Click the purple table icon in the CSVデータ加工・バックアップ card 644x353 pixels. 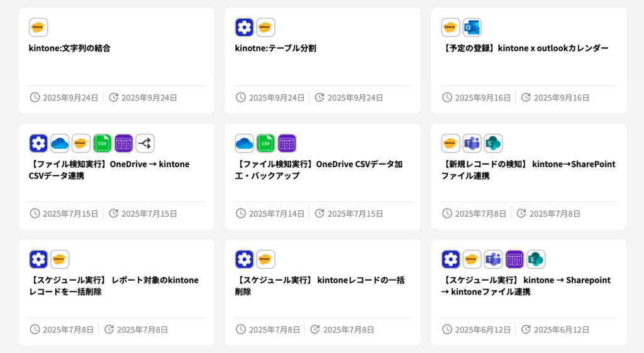[x=287, y=143]
